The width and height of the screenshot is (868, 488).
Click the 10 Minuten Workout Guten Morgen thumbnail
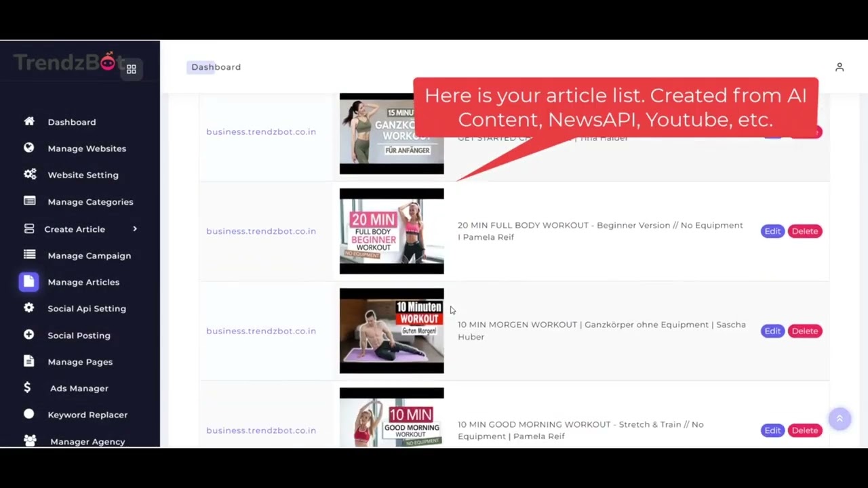coord(392,331)
